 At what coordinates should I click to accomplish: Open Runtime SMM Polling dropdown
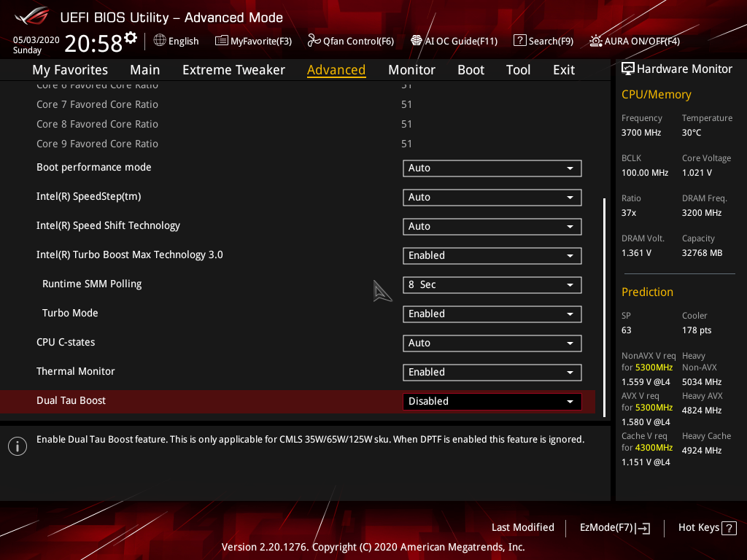point(492,285)
